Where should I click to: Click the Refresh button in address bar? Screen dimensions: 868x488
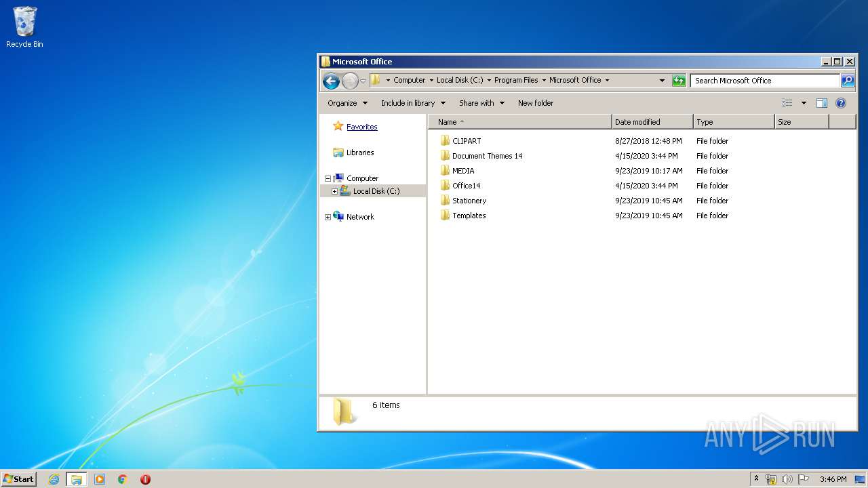pos(679,81)
